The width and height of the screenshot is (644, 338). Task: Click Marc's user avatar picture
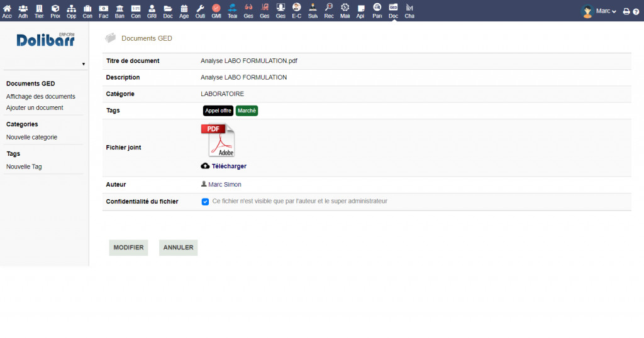(x=588, y=11)
